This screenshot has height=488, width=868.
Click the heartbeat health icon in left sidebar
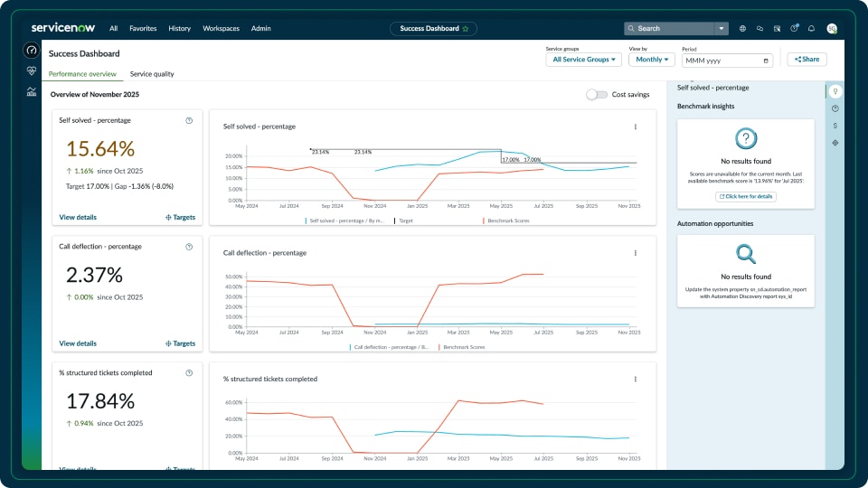tap(32, 70)
